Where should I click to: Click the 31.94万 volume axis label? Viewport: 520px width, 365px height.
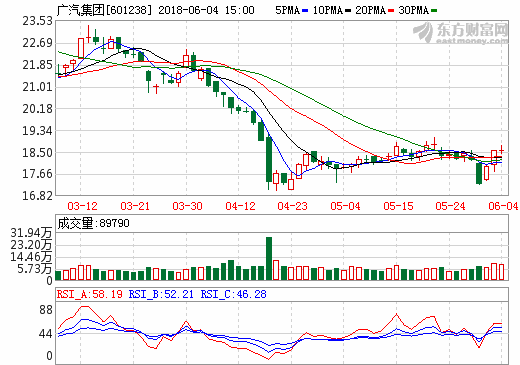[x=31, y=233]
